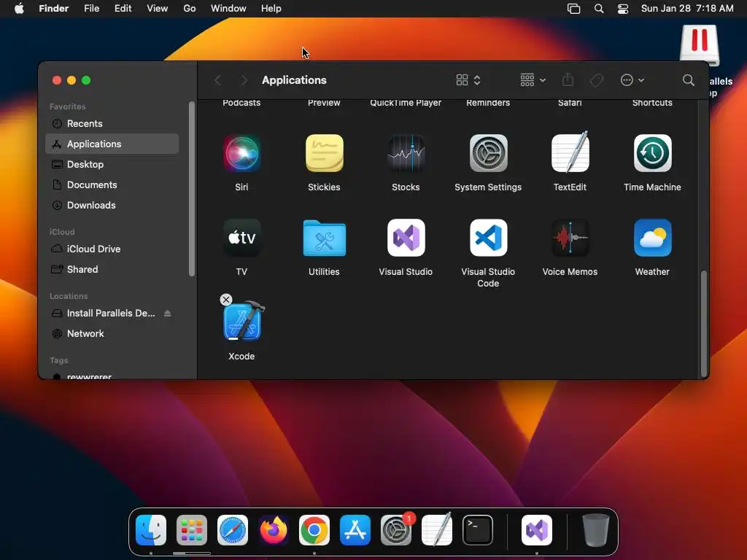Open Shared in the sidebar
Screen dimensions: 747x560
[112, 269]
